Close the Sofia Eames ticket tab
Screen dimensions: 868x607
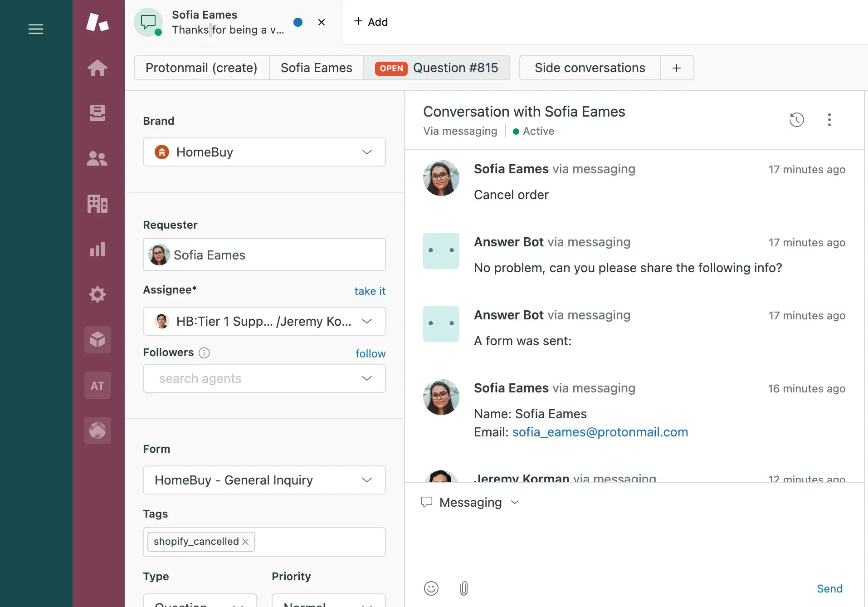pyautogui.click(x=322, y=22)
